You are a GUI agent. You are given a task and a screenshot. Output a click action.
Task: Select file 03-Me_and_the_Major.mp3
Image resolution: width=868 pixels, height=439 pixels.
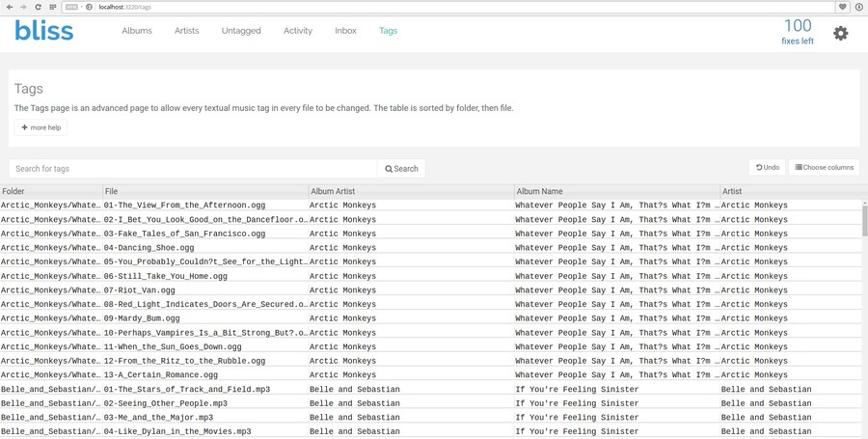[x=206, y=418]
